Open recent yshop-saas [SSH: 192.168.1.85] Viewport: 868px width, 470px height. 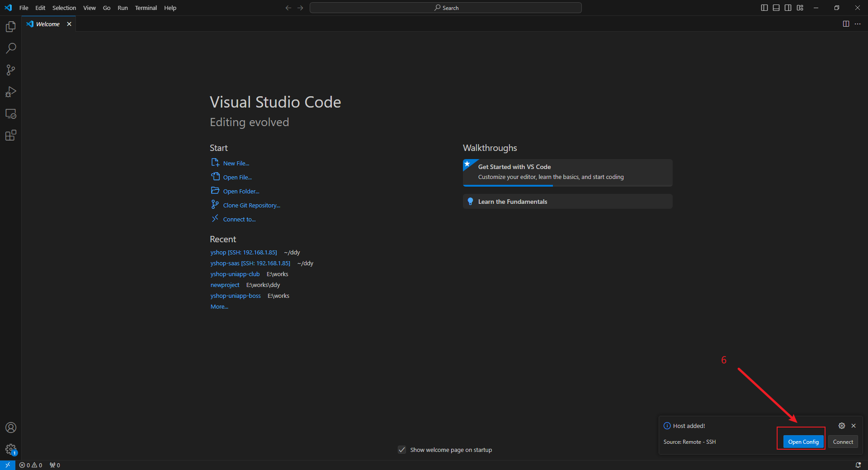250,263
